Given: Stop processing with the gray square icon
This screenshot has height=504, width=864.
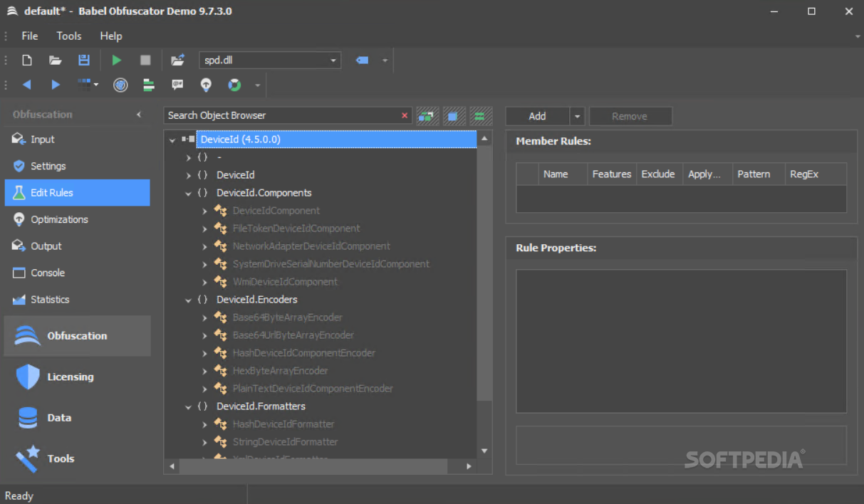Looking at the screenshot, I should [145, 61].
